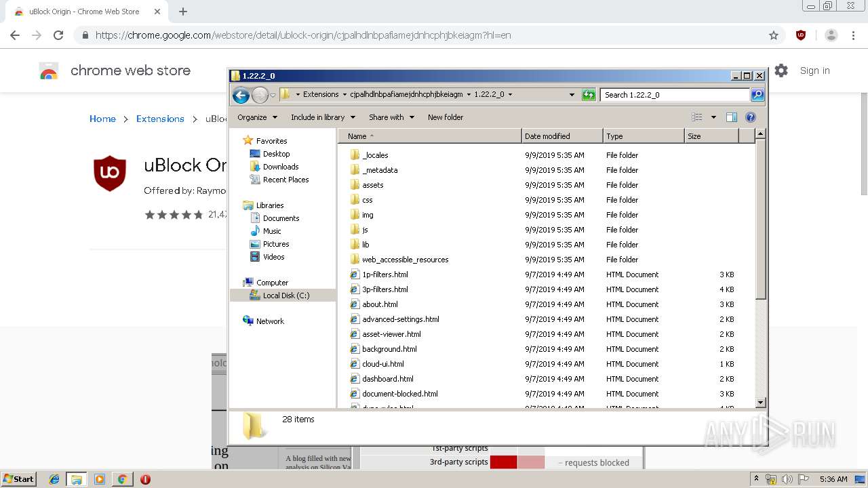Show hidden tray icons arrow

[757, 479]
